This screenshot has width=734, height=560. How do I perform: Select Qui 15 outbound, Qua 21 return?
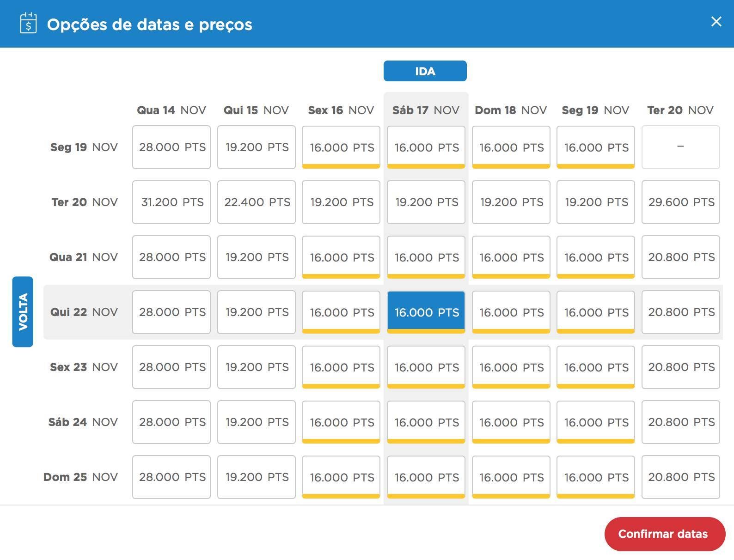coord(257,257)
